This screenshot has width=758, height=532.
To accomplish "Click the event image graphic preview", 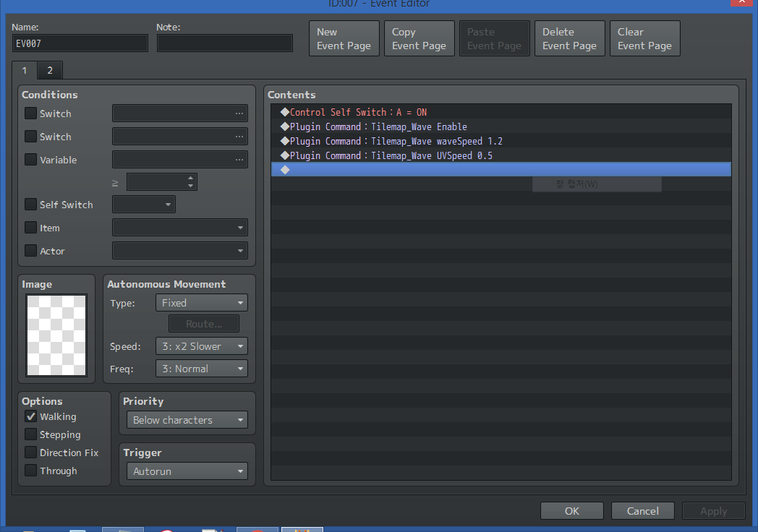I will coord(56,335).
